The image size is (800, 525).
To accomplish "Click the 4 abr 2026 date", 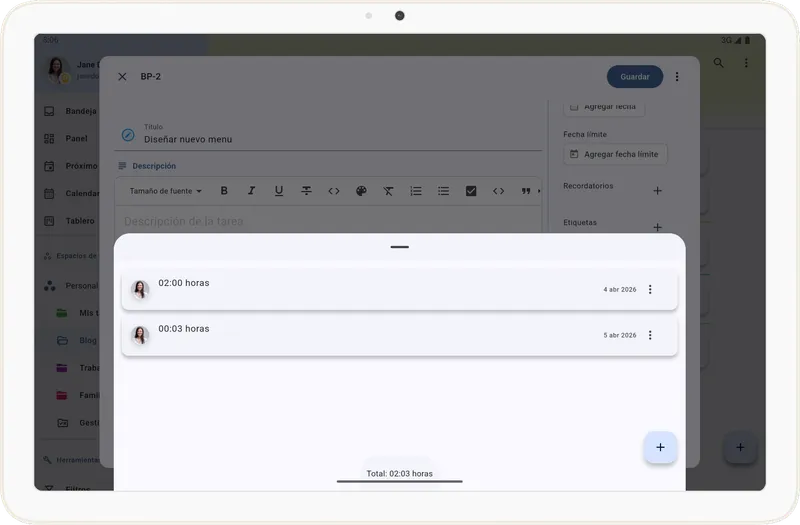I will pos(620,289).
